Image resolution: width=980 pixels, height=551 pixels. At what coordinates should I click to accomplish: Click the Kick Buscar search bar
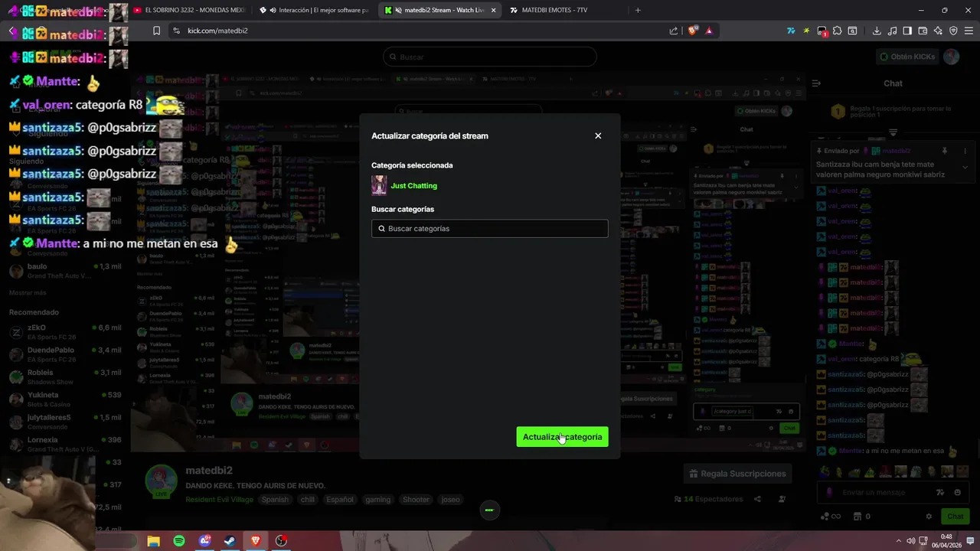pos(489,57)
